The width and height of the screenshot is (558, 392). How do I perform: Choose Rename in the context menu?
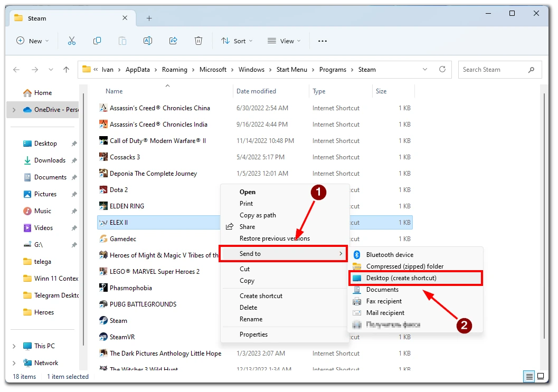tap(251, 319)
